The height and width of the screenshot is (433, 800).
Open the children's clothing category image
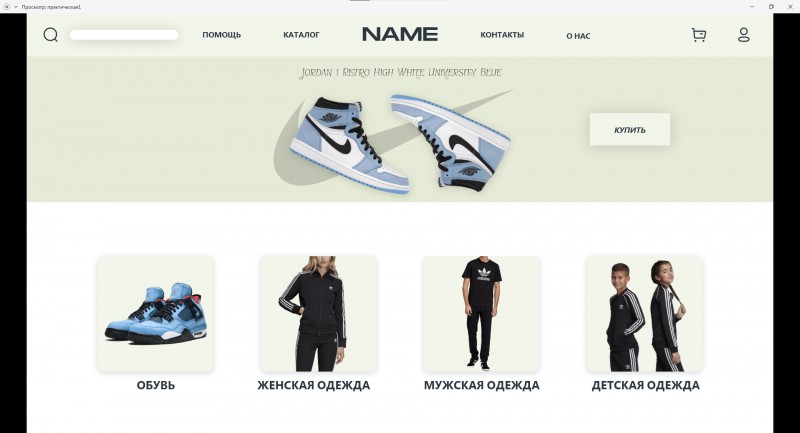pyautogui.click(x=644, y=314)
